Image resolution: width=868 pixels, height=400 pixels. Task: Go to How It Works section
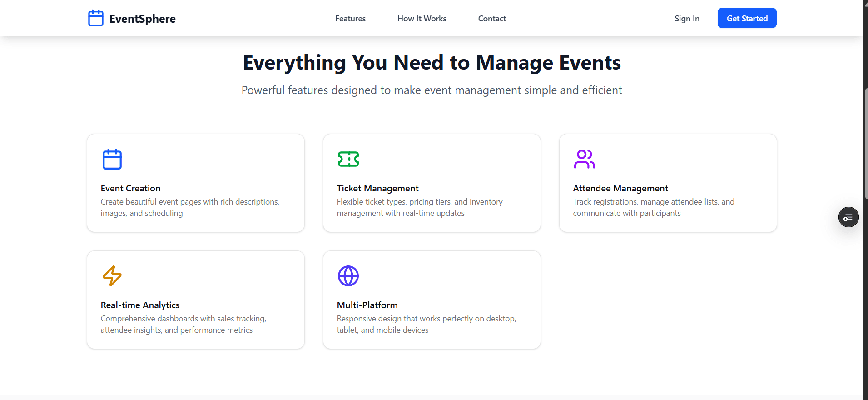click(422, 19)
